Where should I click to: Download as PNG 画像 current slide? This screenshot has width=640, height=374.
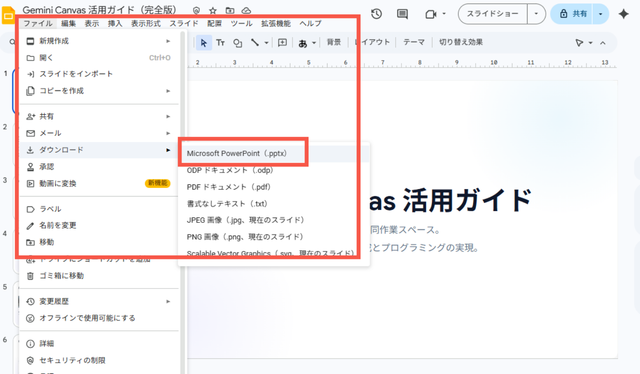coord(274,237)
